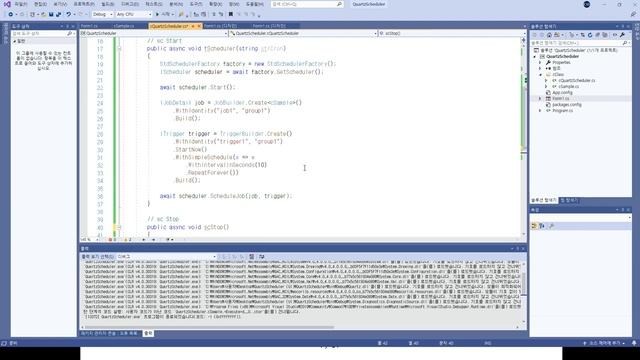
Task: Click the Refresh icon in Solution Explorer toolbar
Action: [x=590, y=35]
